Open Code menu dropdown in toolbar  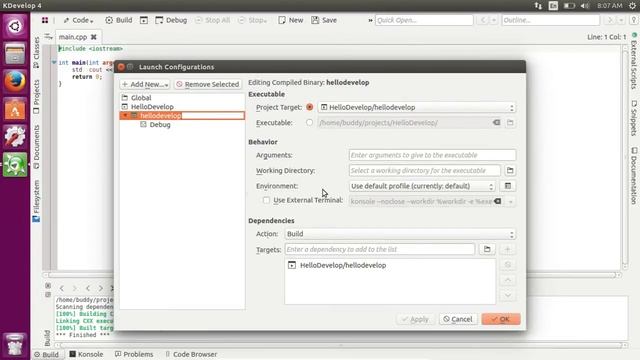78,20
